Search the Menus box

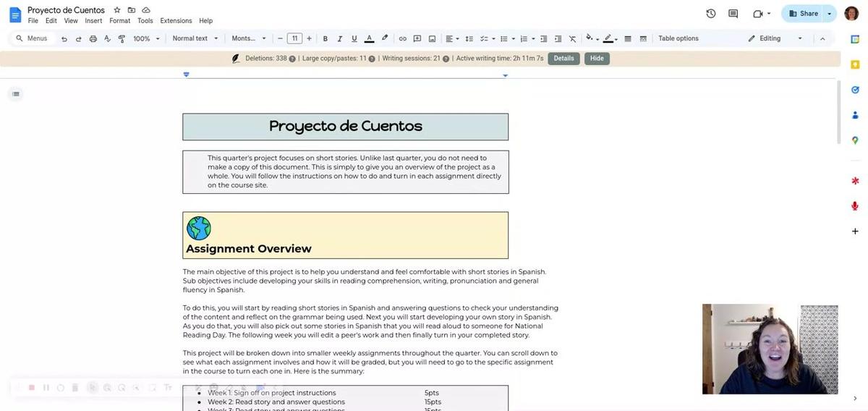click(x=32, y=39)
